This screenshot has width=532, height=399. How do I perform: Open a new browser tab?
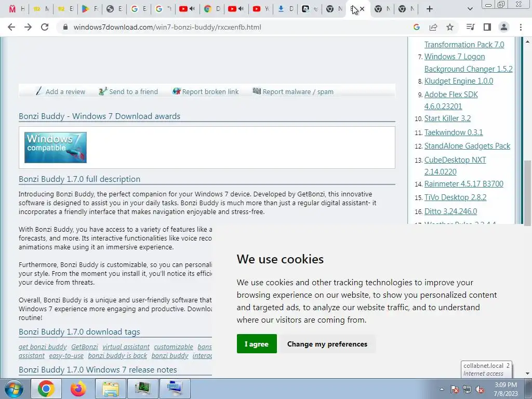click(430, 9)
